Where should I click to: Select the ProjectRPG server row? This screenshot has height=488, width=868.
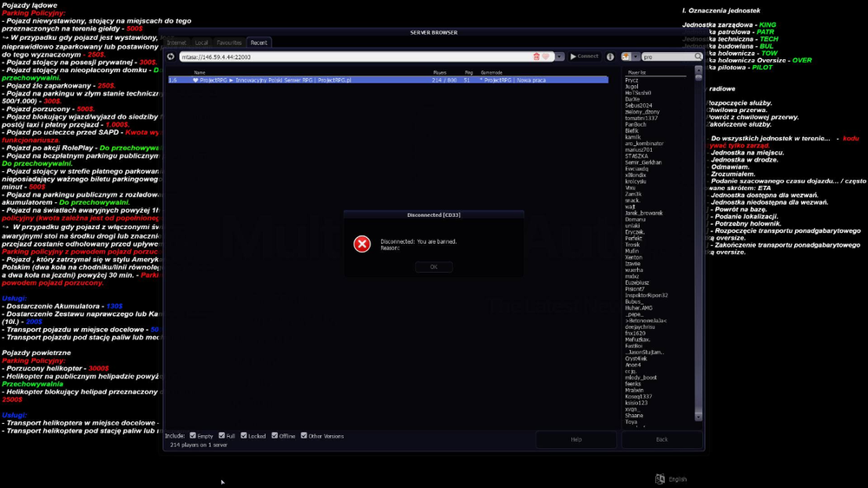[388, 80]
